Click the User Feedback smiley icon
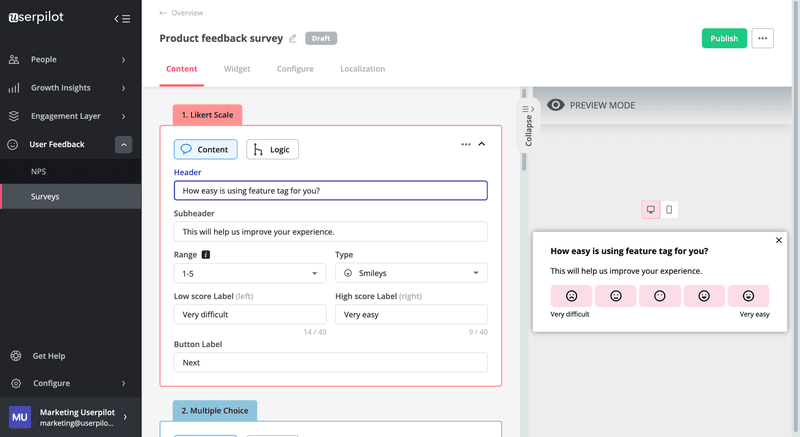Screen dimensions: 800x437 click(13, 145)
